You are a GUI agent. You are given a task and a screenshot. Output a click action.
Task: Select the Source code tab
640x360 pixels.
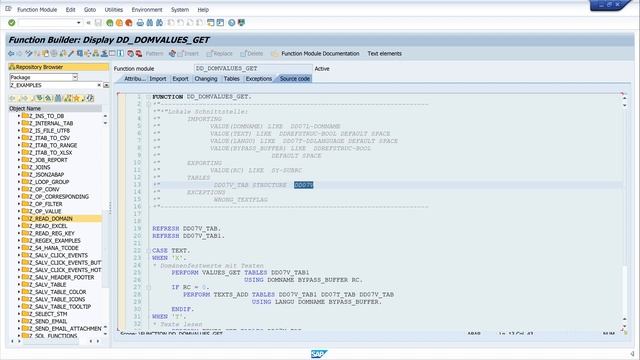(295, 79)
